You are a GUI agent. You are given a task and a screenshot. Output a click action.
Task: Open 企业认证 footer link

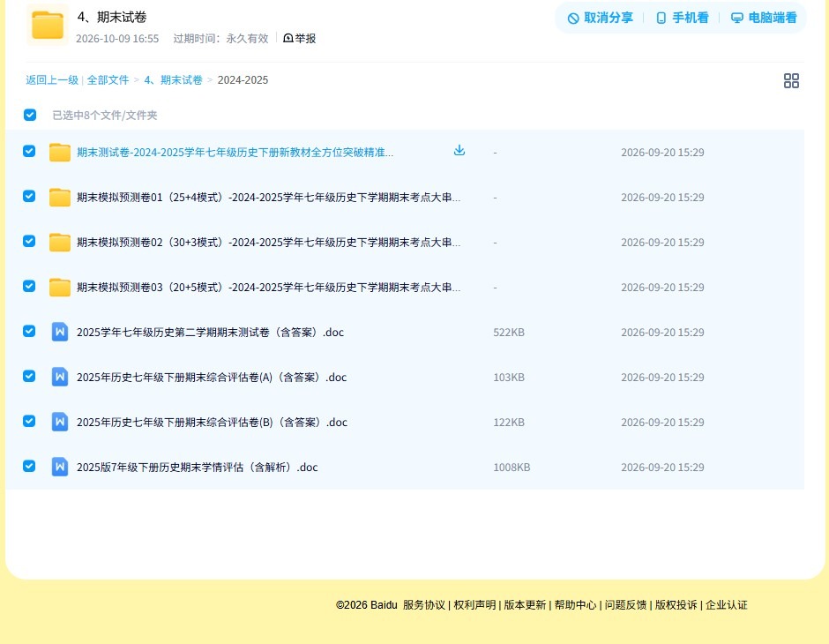[727, 605]
